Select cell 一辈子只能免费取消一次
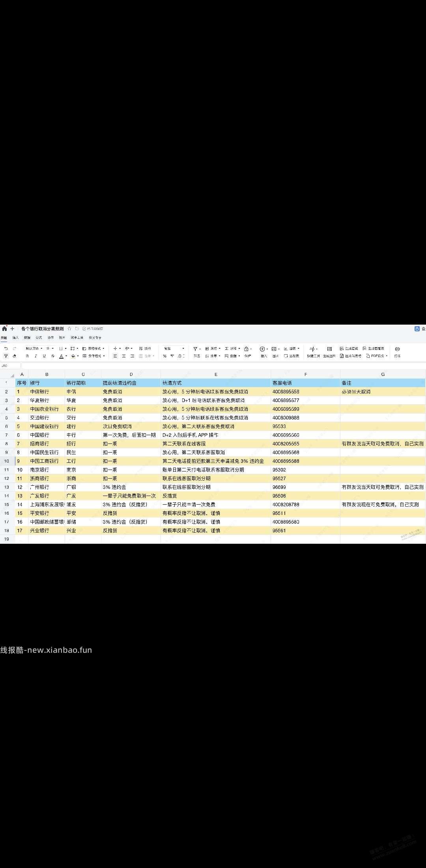This screenshot has height=868, width=426. [x=131, y=496]
